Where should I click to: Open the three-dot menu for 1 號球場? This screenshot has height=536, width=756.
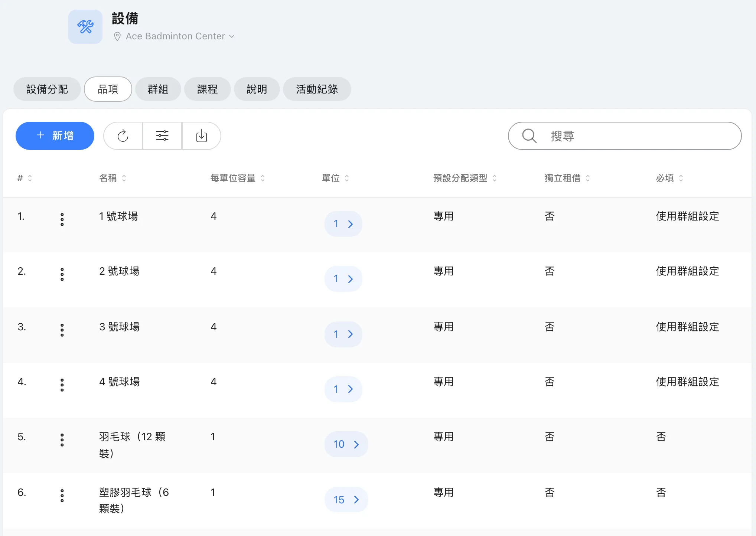click(x=62, y=219)
